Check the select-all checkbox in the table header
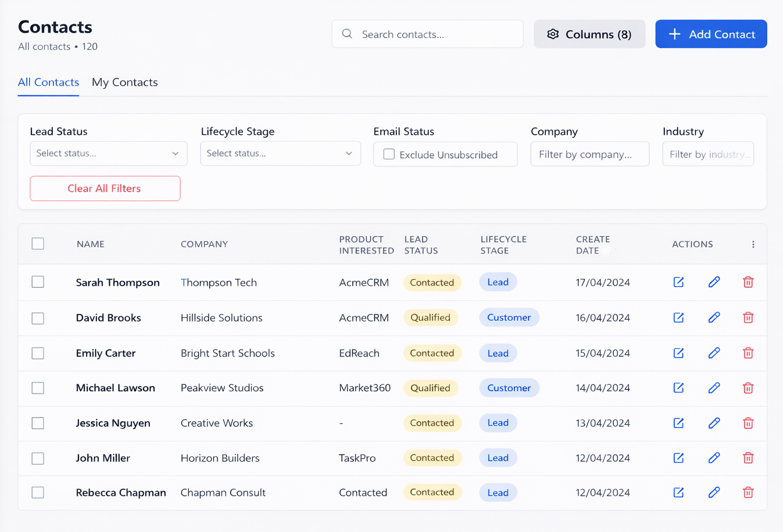This screenshot has height=532, width=783. pos(38,244)
